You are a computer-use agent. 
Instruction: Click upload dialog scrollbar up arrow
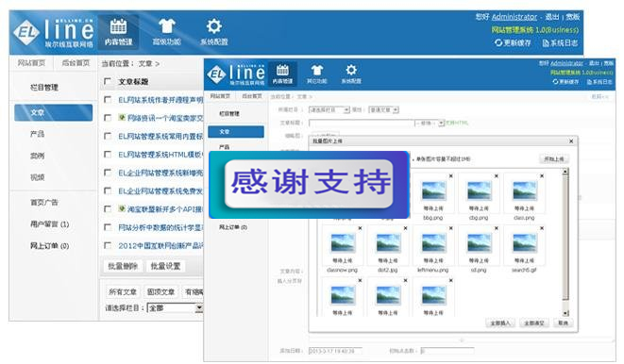pos(565,172)
